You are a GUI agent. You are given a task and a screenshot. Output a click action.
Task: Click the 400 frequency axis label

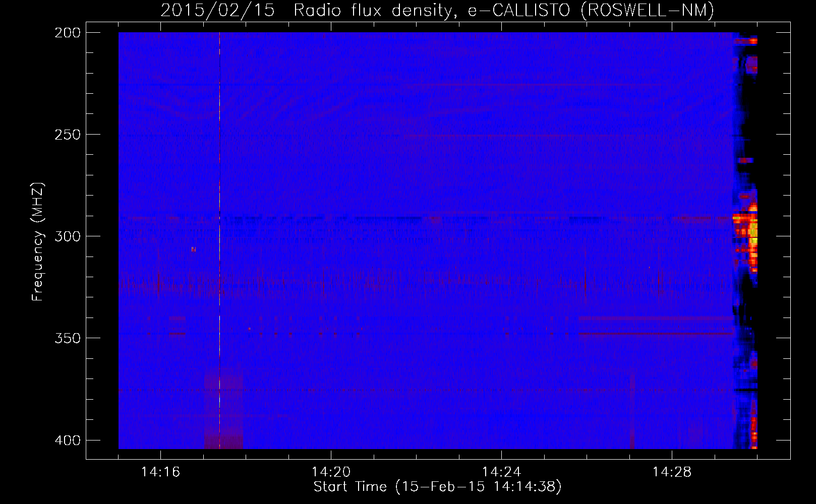[67, 440]
